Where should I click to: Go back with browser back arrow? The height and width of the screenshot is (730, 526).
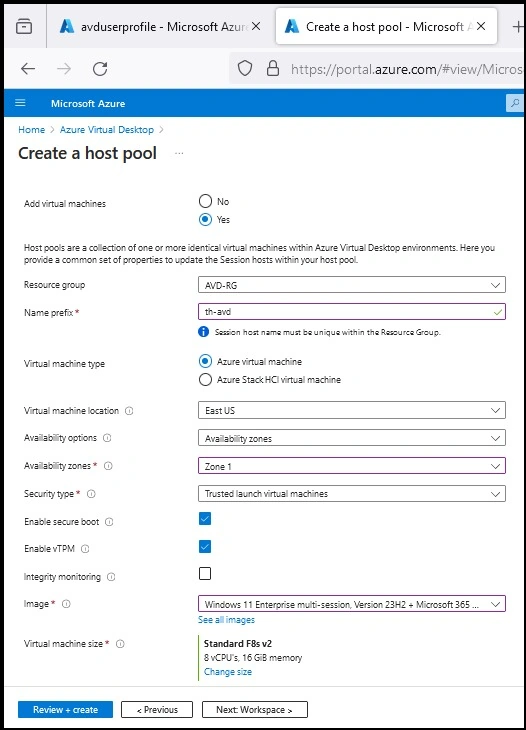(28, 69)
